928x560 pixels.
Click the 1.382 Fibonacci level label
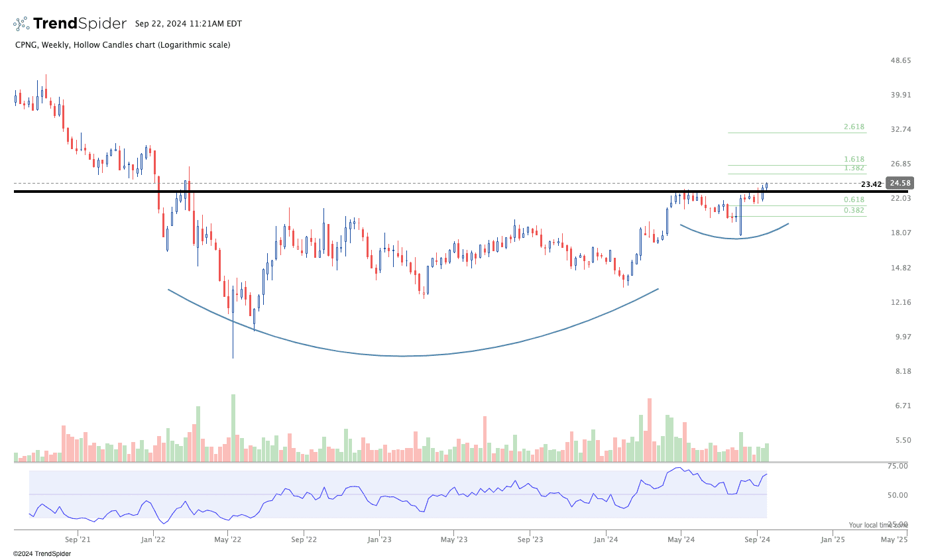tap(854, 169)
